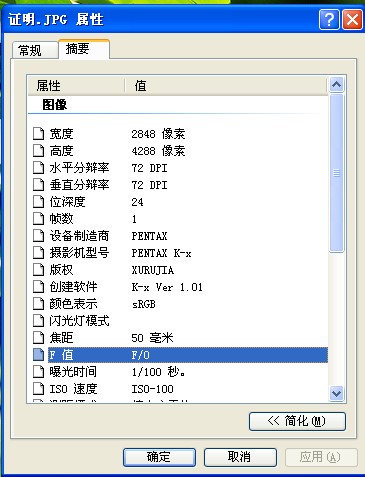
Task: Click the 取消 button
Action: pos(240,457)
